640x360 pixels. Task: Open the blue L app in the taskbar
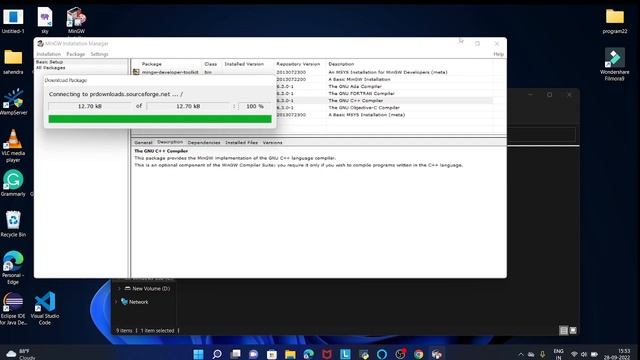pos(345,354)
